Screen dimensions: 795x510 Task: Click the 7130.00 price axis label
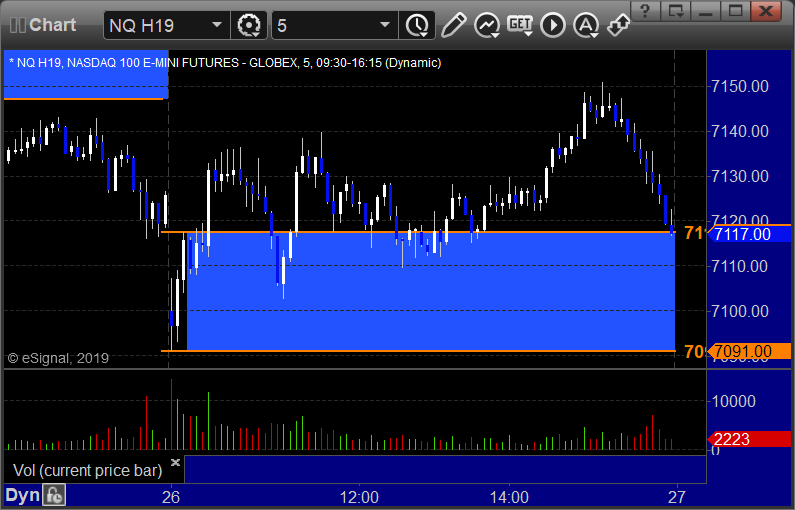(740, 176)
